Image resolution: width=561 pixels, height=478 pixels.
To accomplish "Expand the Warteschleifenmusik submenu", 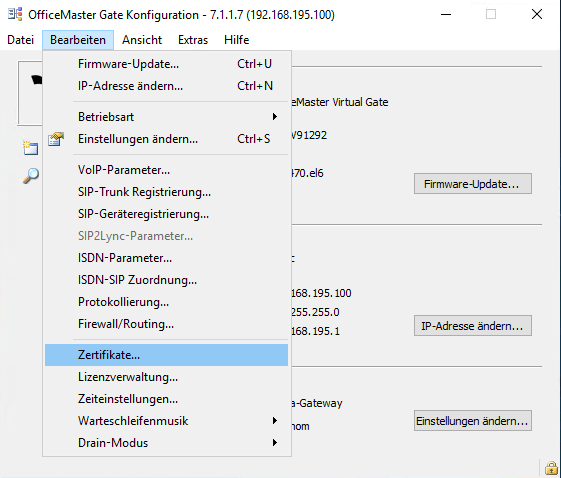I will click(166, 421).
